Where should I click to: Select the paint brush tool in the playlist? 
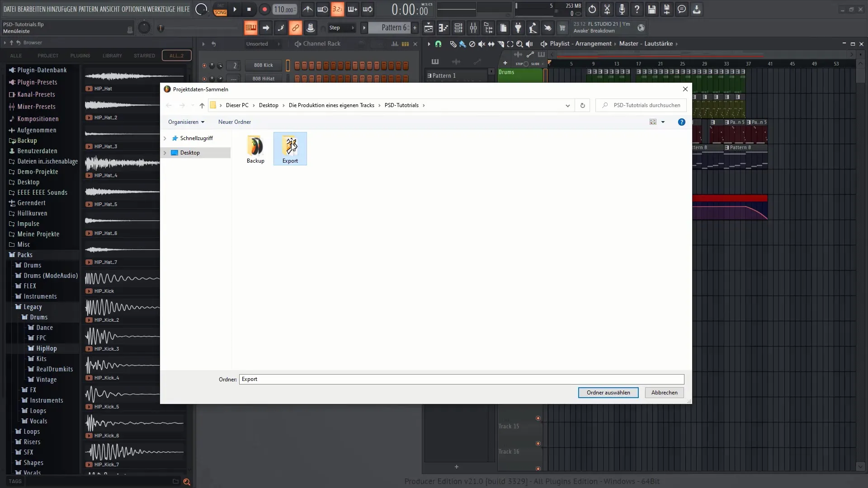(x=462, y=44)
